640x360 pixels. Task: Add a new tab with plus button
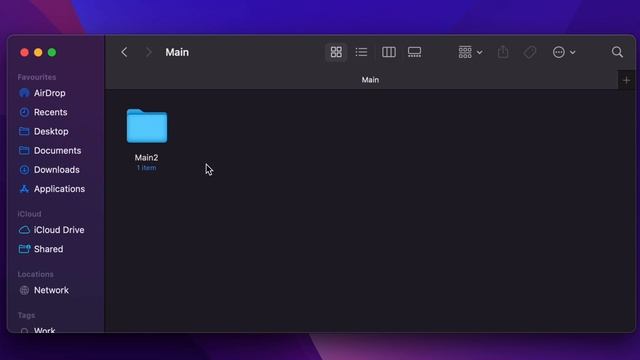click(x=627, y=80)
